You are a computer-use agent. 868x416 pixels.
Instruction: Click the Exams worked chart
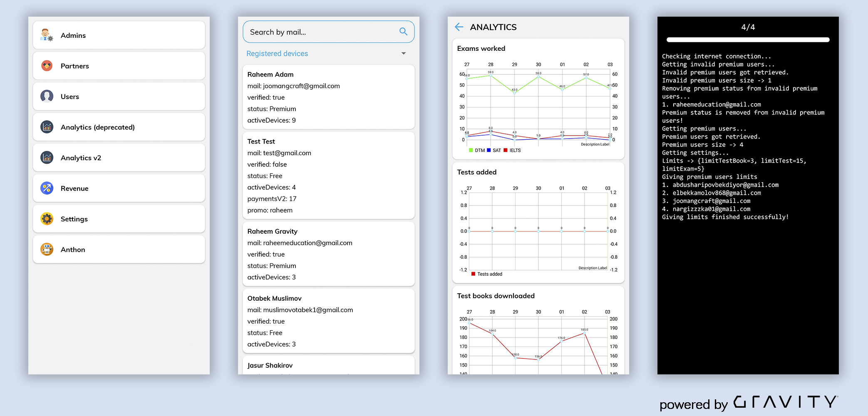[538, 107]
